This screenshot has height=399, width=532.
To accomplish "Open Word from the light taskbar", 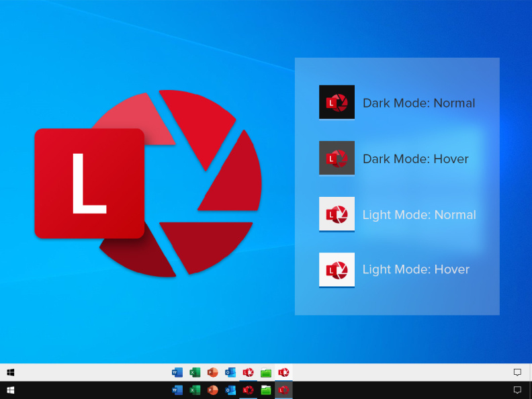I will (177, 372).
